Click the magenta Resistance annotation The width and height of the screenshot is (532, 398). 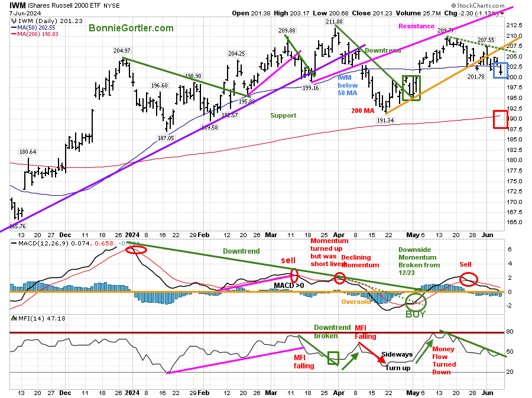point(416,26)
